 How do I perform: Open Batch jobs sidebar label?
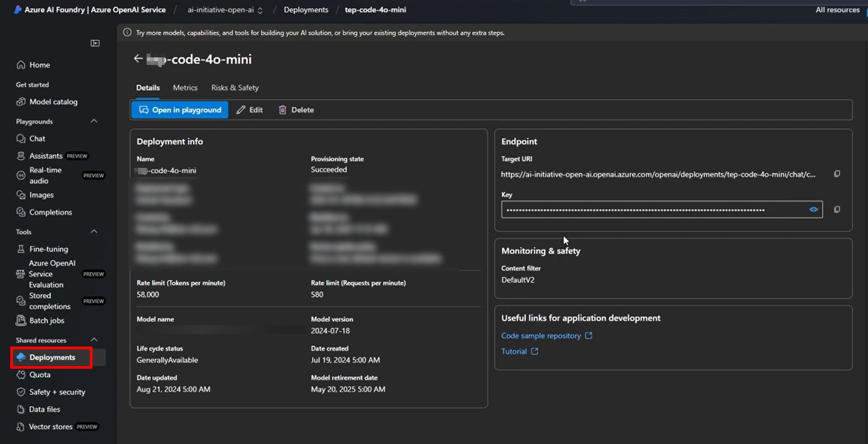pos(47,321)
